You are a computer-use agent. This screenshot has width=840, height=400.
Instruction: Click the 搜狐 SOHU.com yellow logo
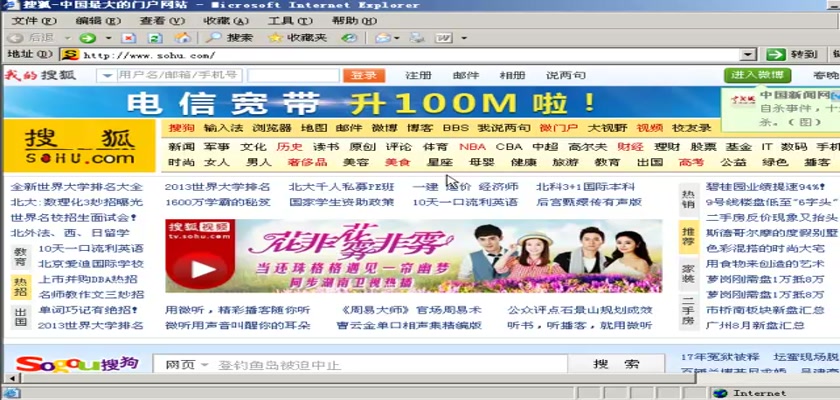pos(79,146)
